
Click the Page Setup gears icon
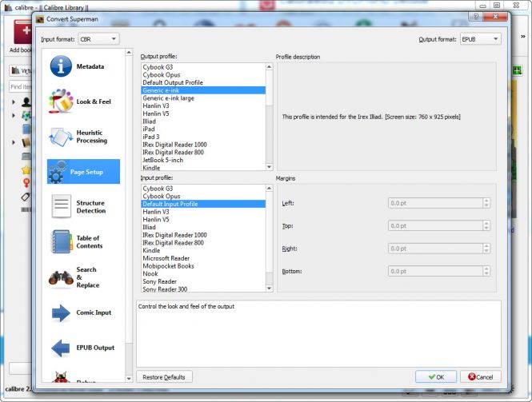click(x=61, y=172)
